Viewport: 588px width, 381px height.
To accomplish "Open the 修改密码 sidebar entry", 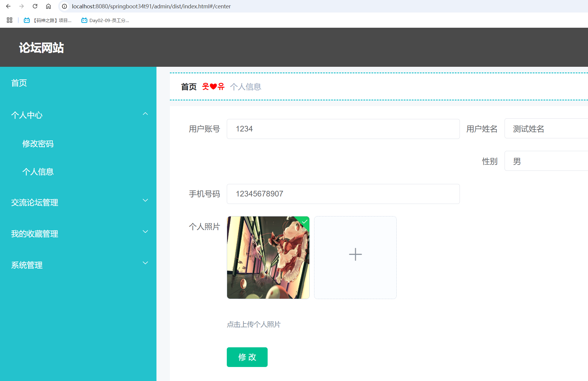I will (38, 144).
